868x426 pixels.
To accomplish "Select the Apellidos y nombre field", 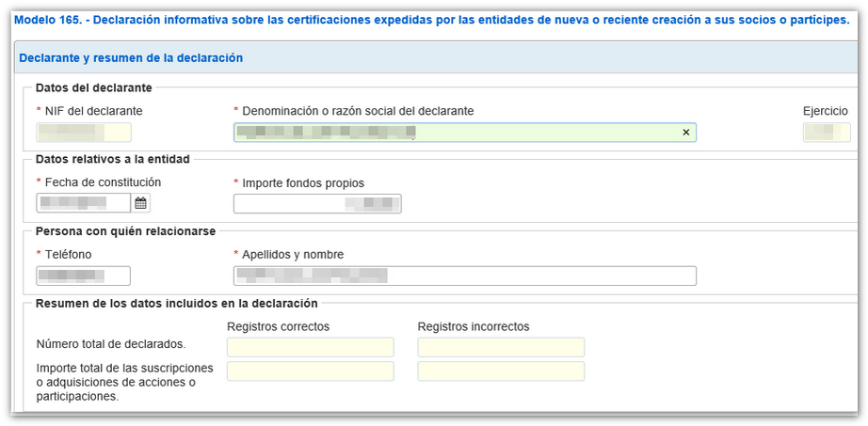I will [464, 276].
